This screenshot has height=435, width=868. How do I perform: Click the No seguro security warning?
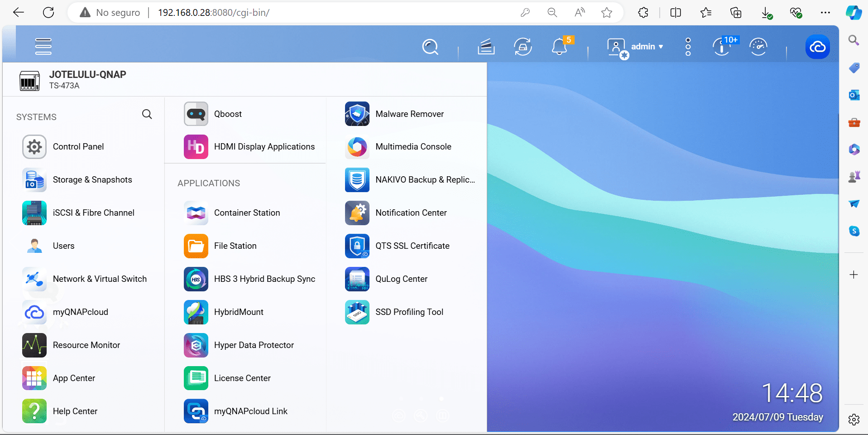(110, 13)
